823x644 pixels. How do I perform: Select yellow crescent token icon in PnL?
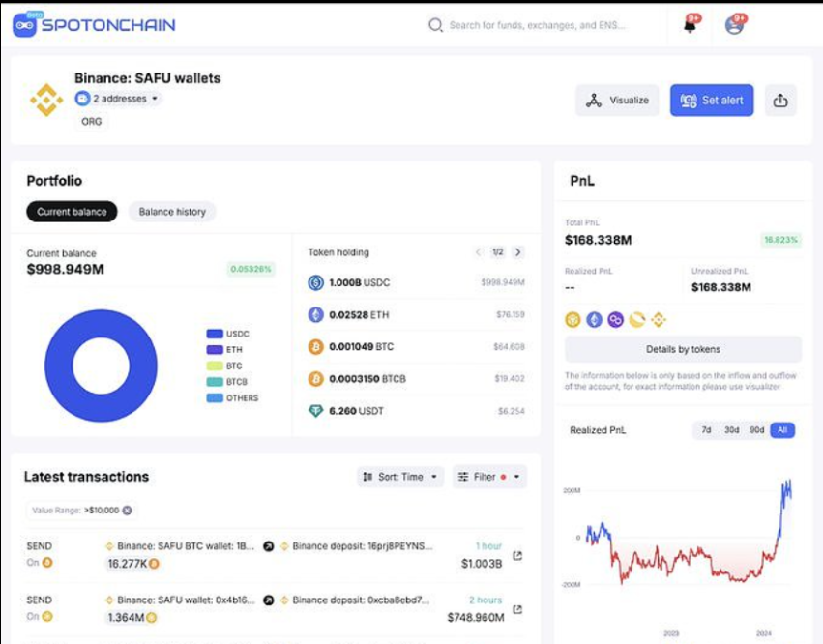[x=637, y=319]
